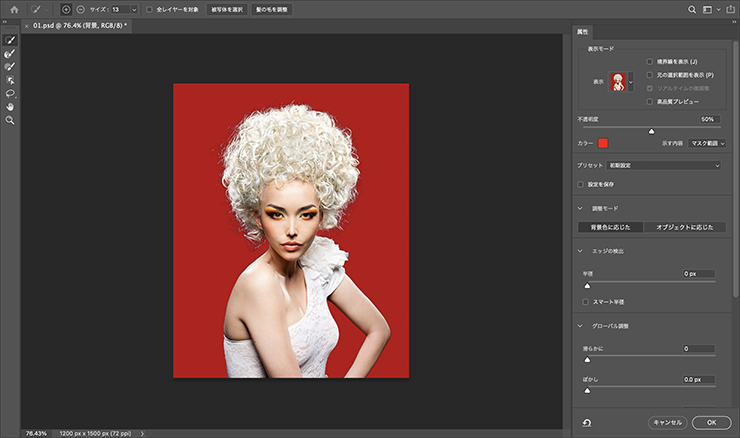Open the マスク範囲 dropdown
The image size is (740, 438).
pos(707,143)
